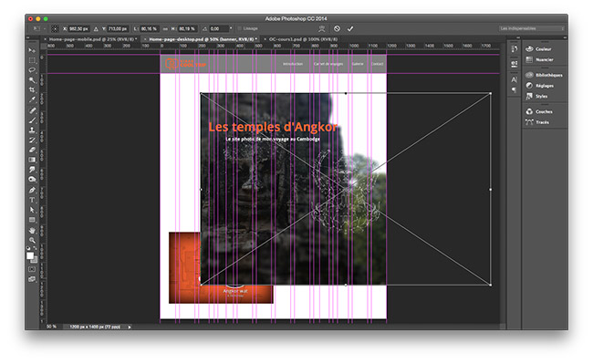Open the foreground color swatch

(30, 255)
